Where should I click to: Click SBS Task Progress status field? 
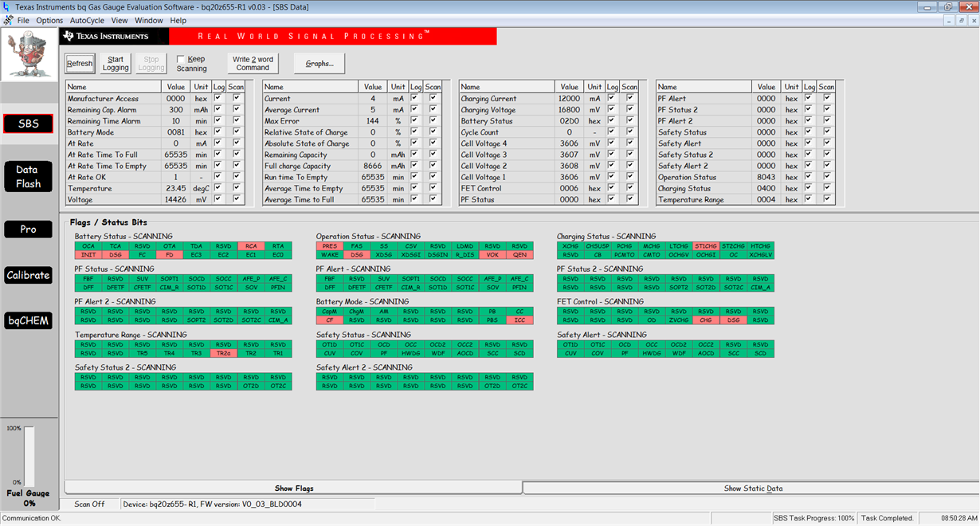tap(813, 518)
